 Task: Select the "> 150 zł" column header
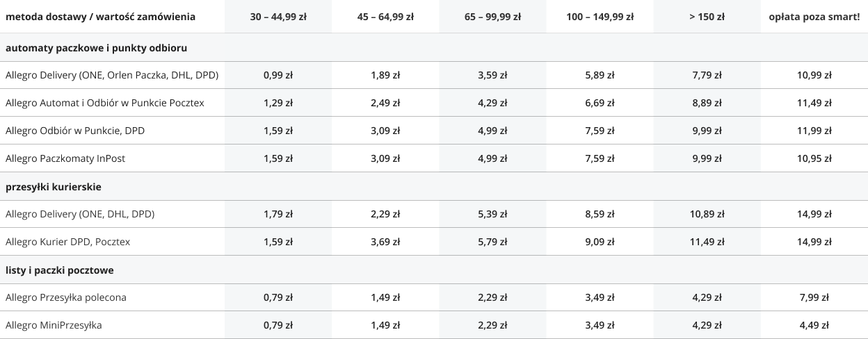tap(707, 17)
